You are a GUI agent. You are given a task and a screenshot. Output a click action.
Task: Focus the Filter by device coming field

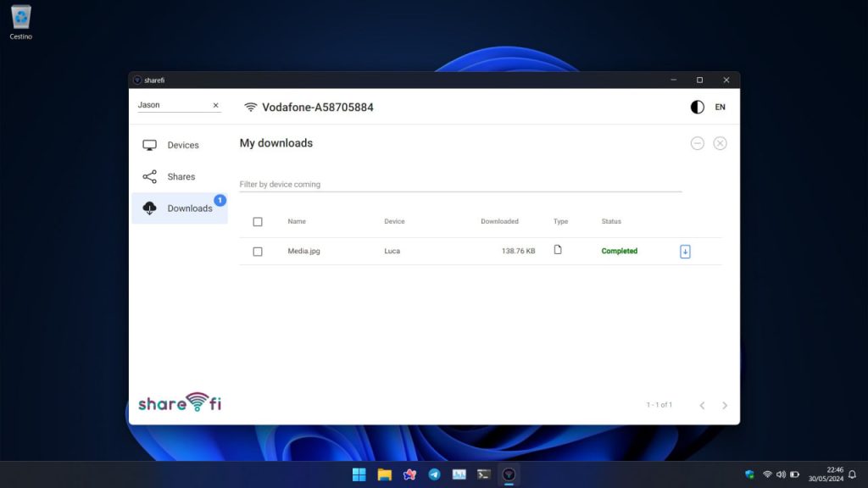[460, 184]
